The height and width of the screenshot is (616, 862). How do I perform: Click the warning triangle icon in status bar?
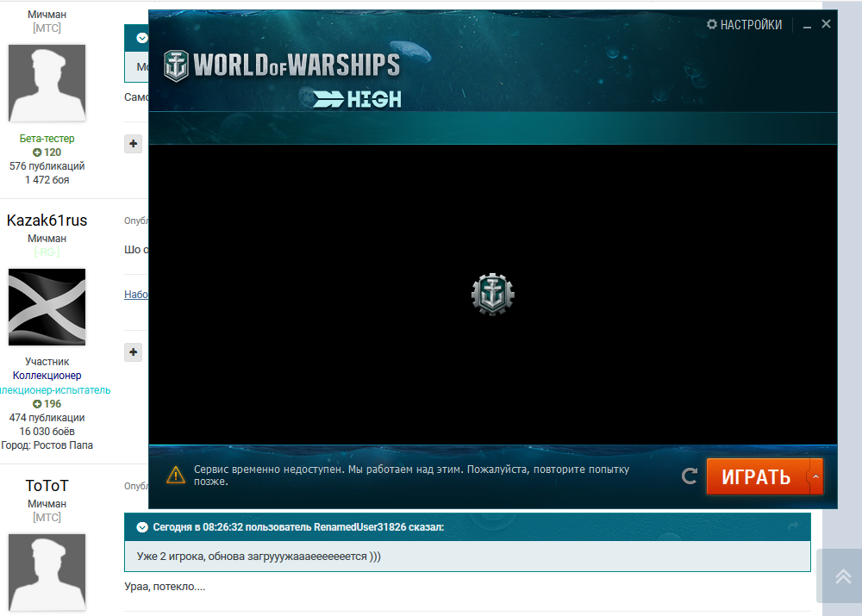coord(176,475)
